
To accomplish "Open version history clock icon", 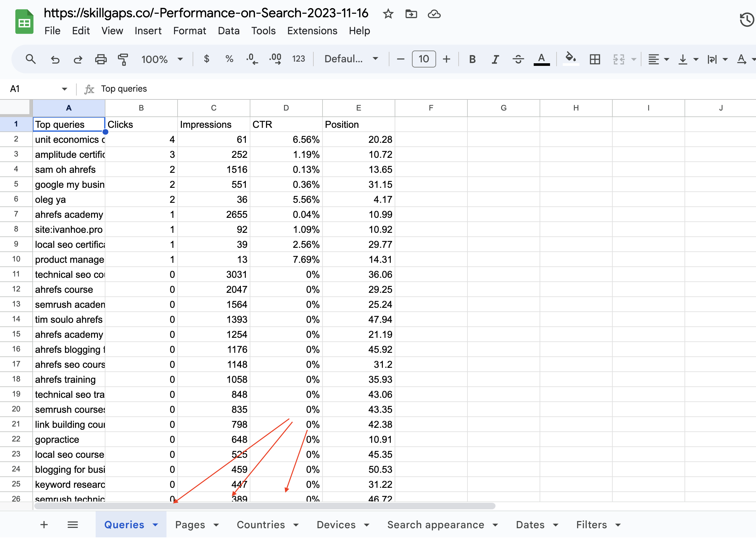I will (x=747, y=20).
